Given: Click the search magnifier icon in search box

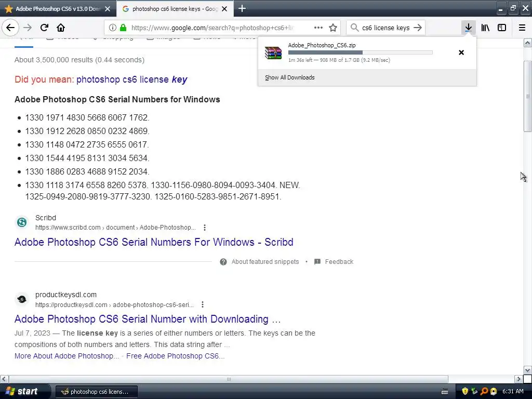Looking at the screenshot, I should click(354, 28).
